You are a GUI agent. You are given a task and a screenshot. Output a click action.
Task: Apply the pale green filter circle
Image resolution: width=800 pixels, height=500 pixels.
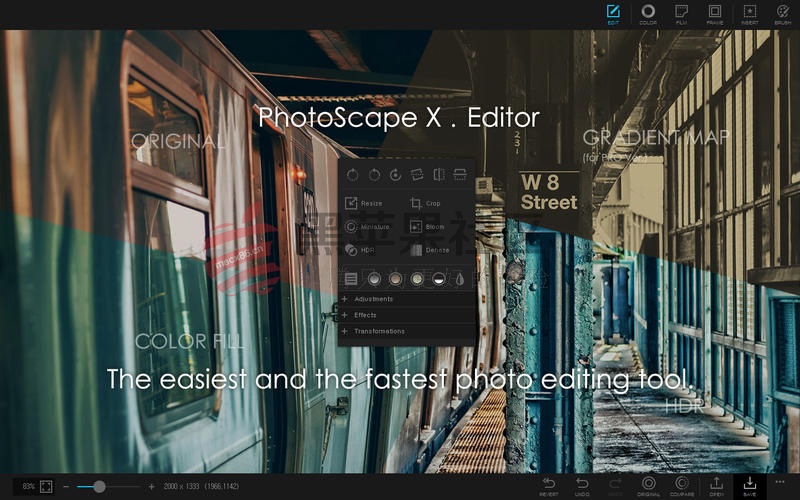pos(417,279)
